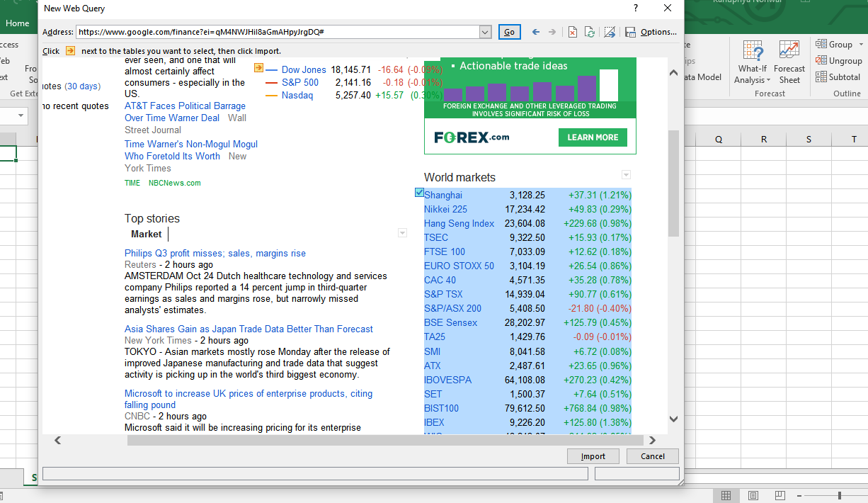The height and width of the screenshot is (503, 868).
Task: Click the Back arrow in the web query toolbar
Action: coord(536,32)
